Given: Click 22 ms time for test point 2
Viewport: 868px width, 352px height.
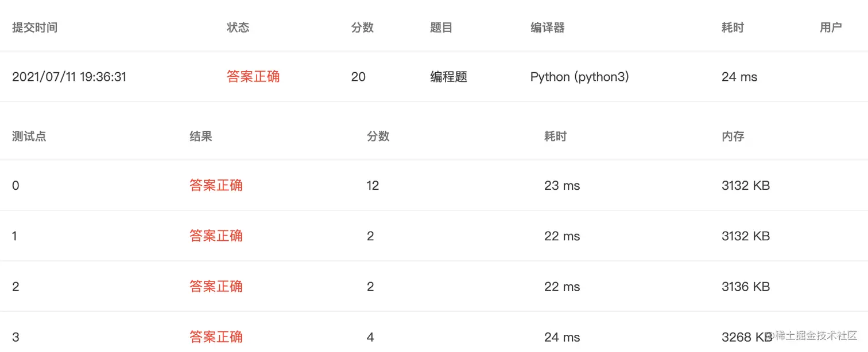Looking at the screenshot, I should pyautogui.click(x=562, y=287).
